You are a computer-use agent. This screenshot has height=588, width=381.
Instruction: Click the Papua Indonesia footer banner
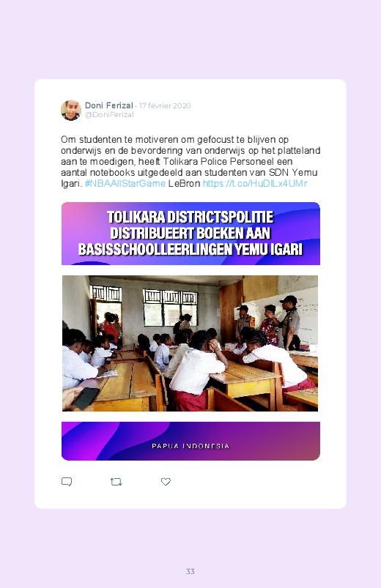click(190, 441)
